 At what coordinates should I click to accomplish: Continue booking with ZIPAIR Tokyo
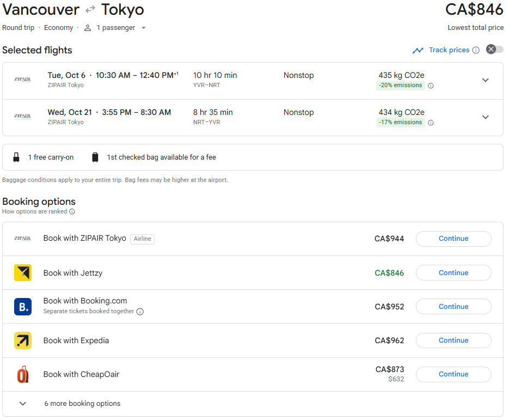(453, 239)
